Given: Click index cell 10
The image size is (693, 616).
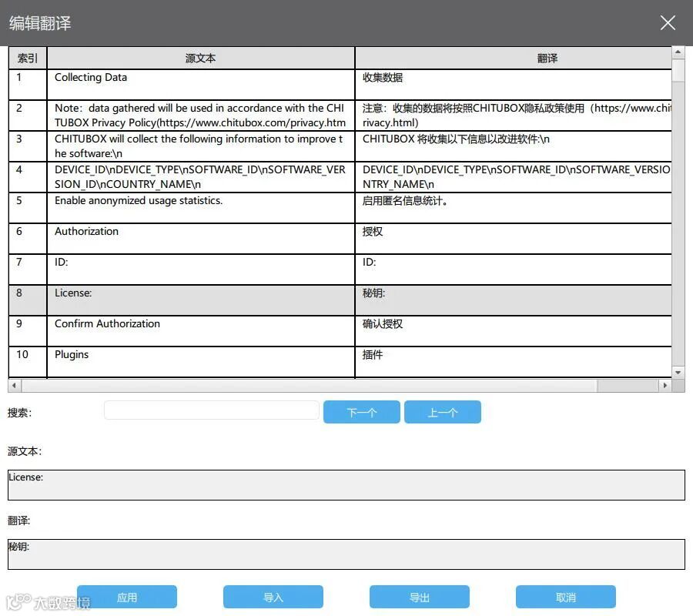Looking at the screenshot, I should [x=28, y=362].
